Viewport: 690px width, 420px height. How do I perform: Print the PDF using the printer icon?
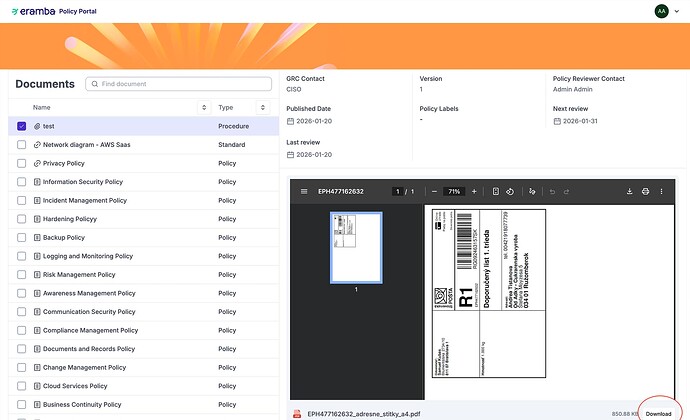pyautogui.click(x=646, y=191)
